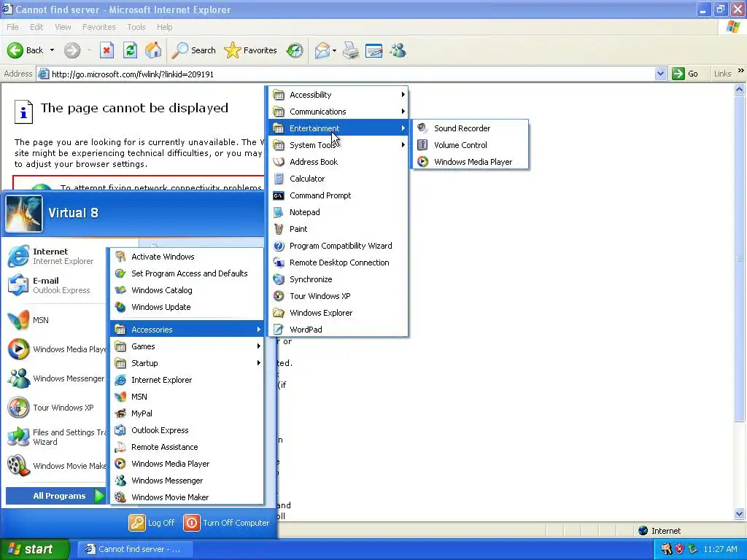
Task: Click the Refresh icon in IE toolbar
Action: (130, 50)
